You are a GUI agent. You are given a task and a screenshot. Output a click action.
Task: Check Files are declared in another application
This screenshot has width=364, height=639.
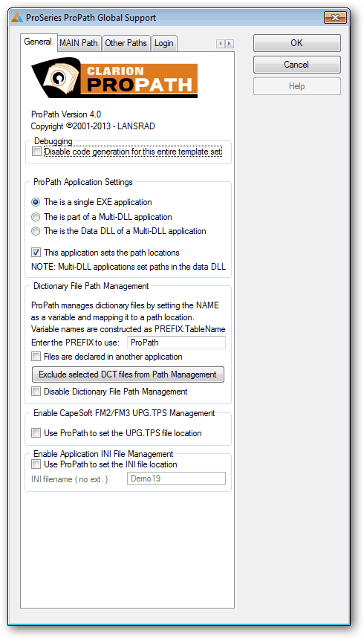[36, 357]
